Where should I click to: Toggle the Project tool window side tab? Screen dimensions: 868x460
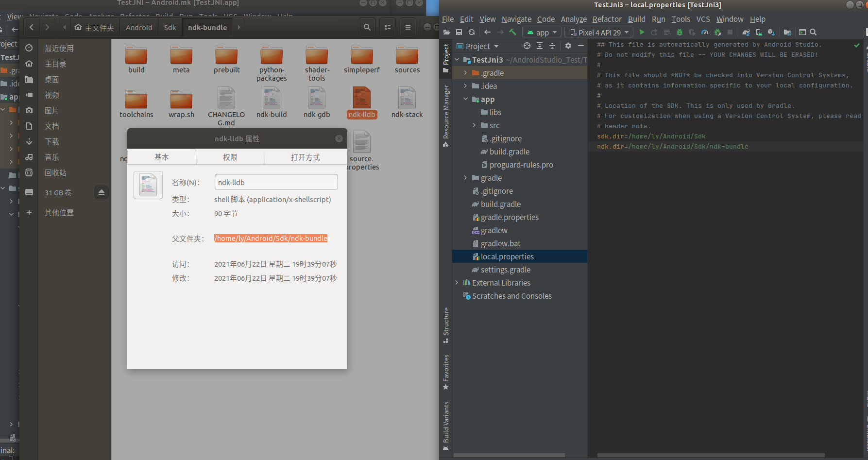click(446, 58)
